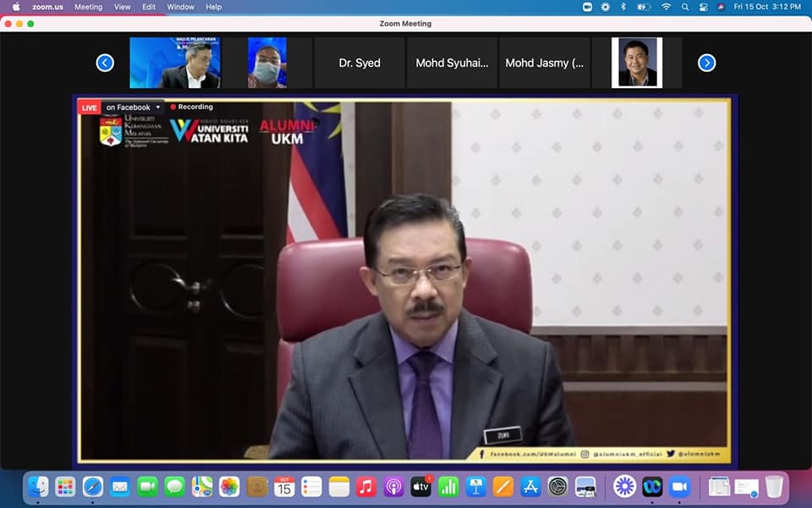
Task: Launch FaceTime from the Dock
Action: point(147,487)
